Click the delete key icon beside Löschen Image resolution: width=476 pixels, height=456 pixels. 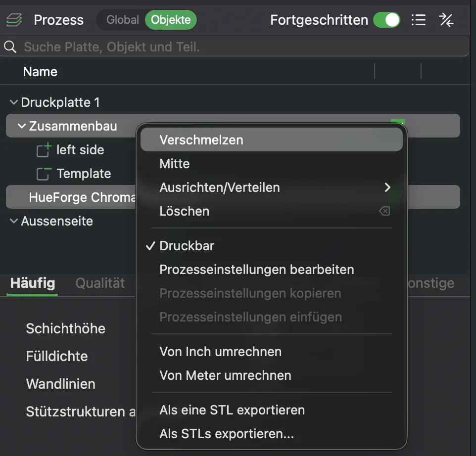tap(384, 211)
